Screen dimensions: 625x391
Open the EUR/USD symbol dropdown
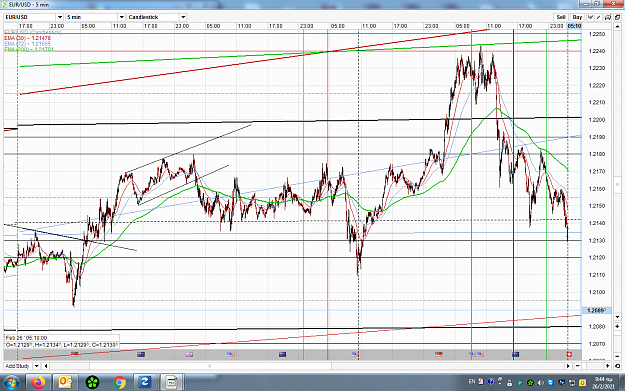tap(60, 17)
